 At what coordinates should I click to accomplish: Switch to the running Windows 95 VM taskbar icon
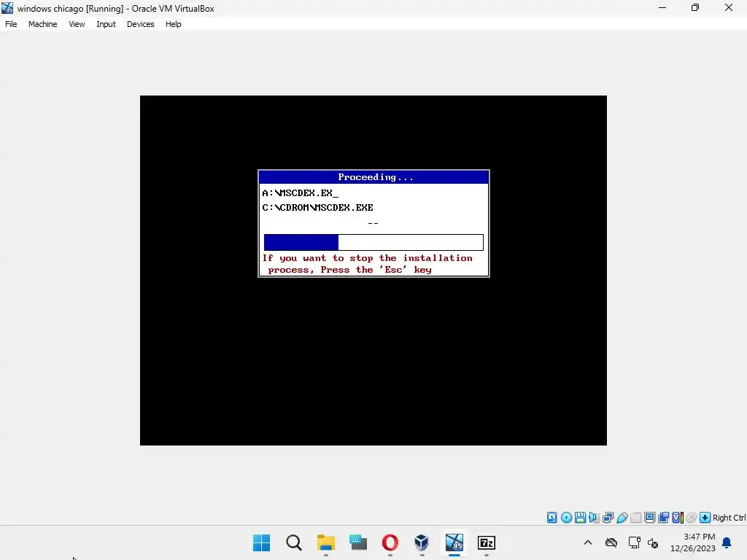pyautogui.click(x=454, y=542)
